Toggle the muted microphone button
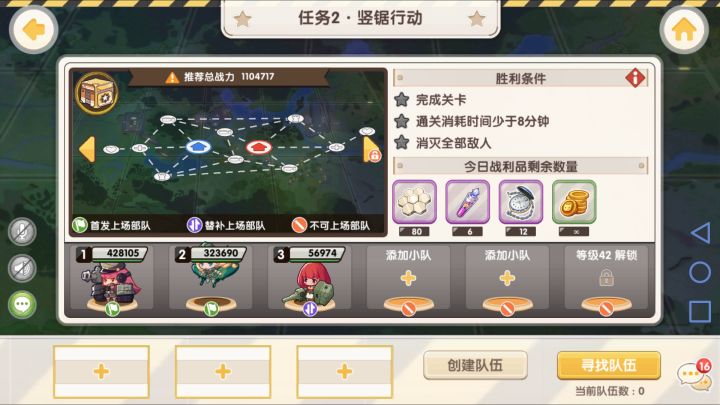720x405 pixels. click(22, 231)
